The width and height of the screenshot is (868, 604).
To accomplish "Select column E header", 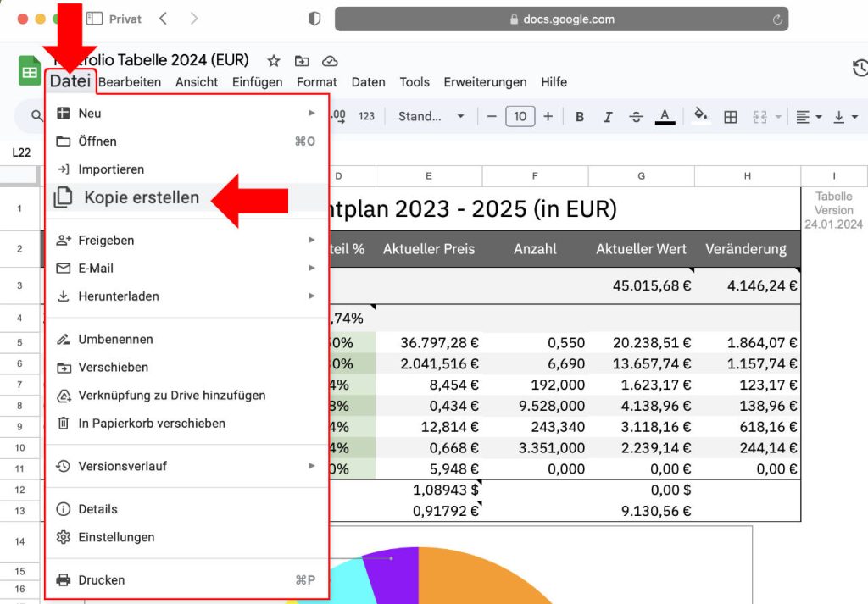I will pyautogui.click(x=429, y=176).
